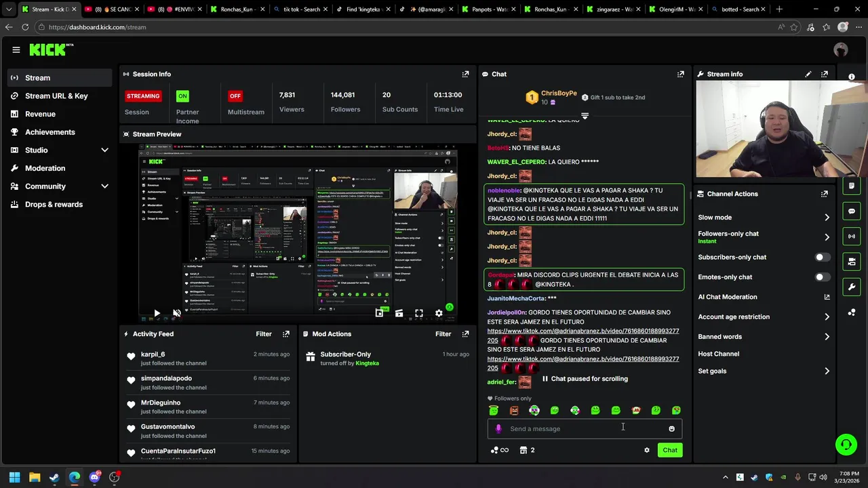This screenshot has height=488, width=868.
Task: Open the Achievements sidebar item
Action: click(60, 132)
